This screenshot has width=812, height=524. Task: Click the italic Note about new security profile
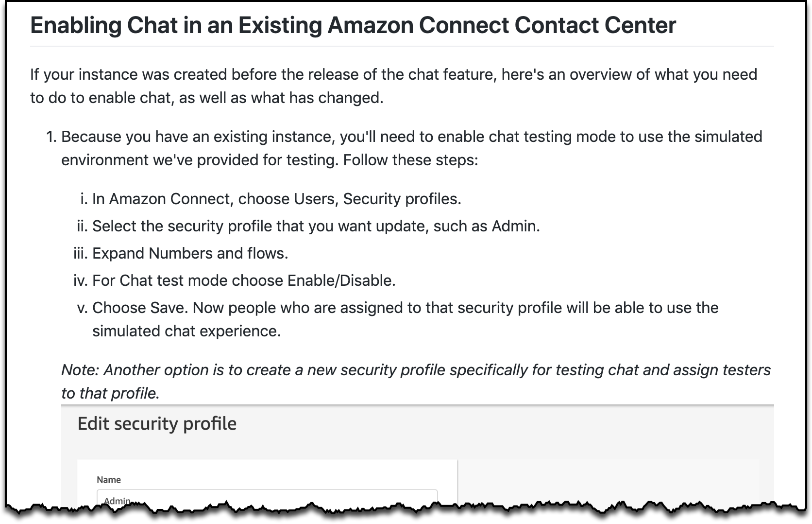pyautogui.click(x=416, y=382)
